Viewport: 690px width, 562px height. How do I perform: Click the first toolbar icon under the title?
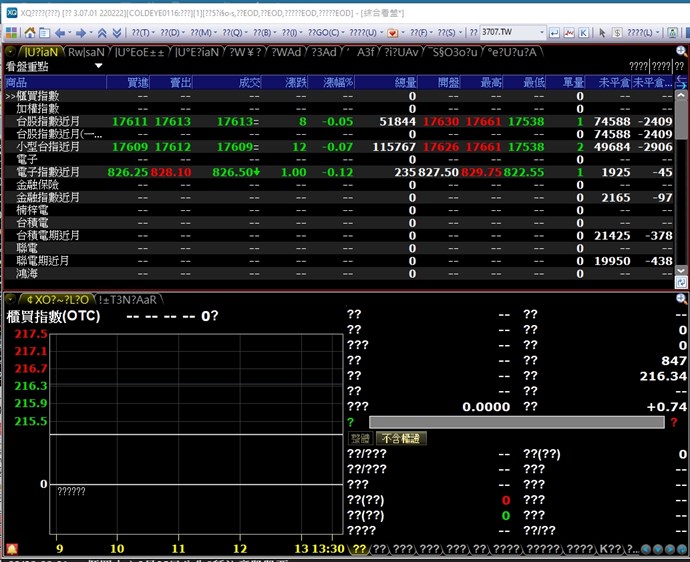9,32
